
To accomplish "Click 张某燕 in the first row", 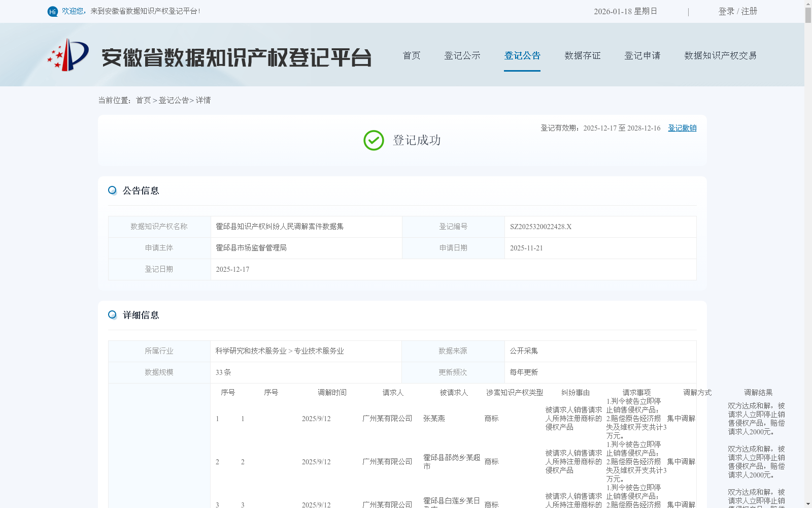I will coord(434,419).
